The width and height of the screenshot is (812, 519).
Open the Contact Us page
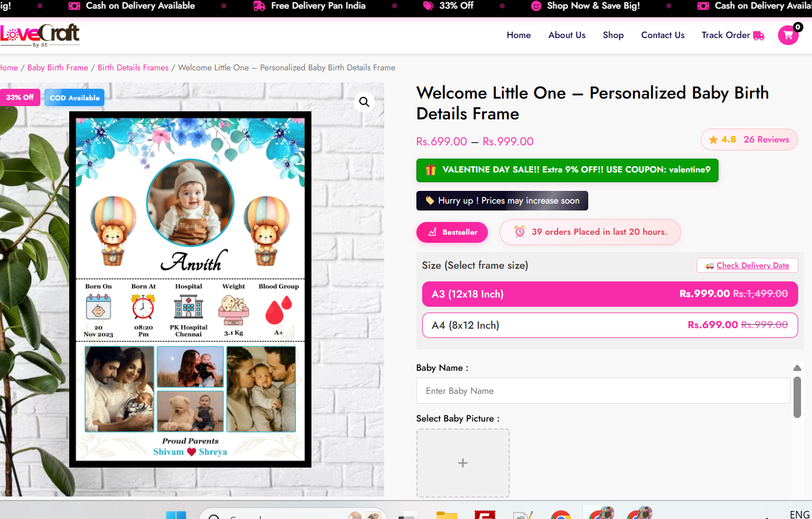point(663,35)
